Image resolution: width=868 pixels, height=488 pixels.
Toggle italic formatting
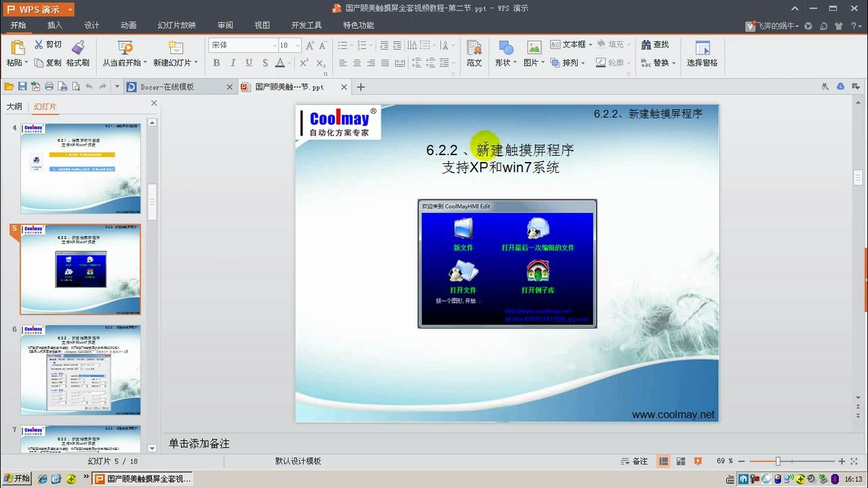[233, 62]
